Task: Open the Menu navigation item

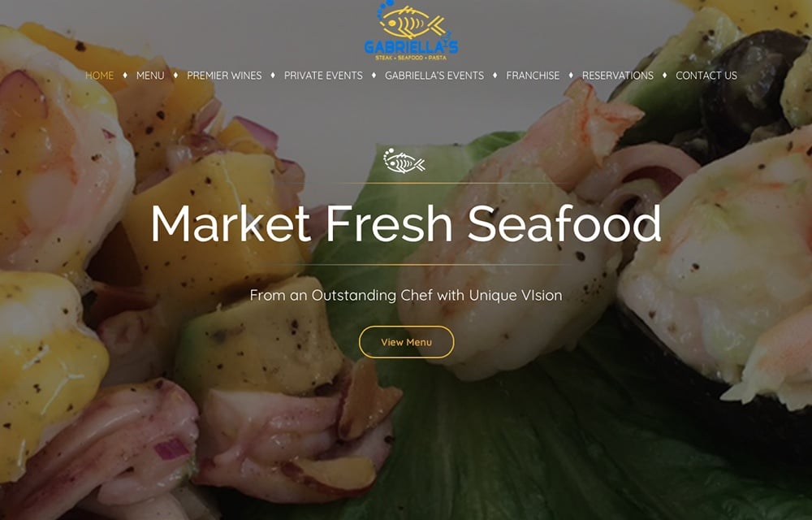Action: coord(150,76)
